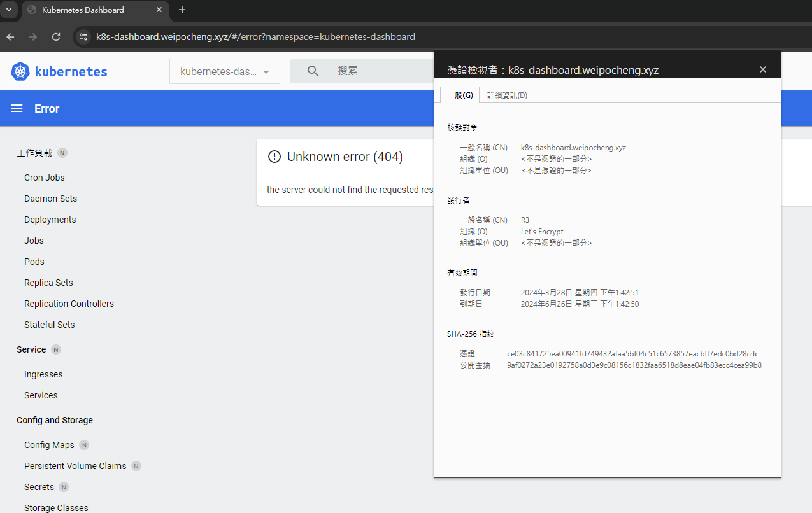The width and height of the screenshot is (812, 513).
Task: Click the Config and Storage heading
Action: [55, 420]
